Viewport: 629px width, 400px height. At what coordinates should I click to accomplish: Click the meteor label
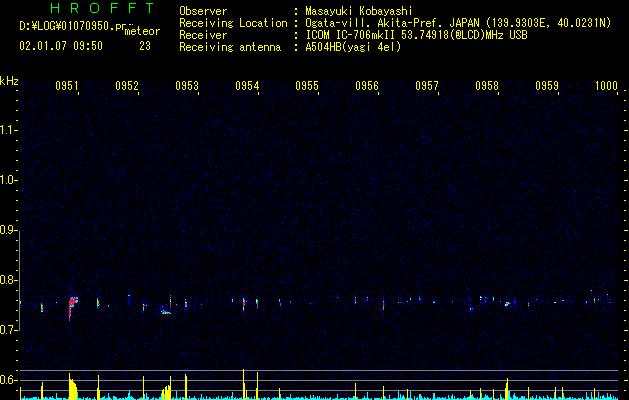pyautogui.click(x=142, y=31)
